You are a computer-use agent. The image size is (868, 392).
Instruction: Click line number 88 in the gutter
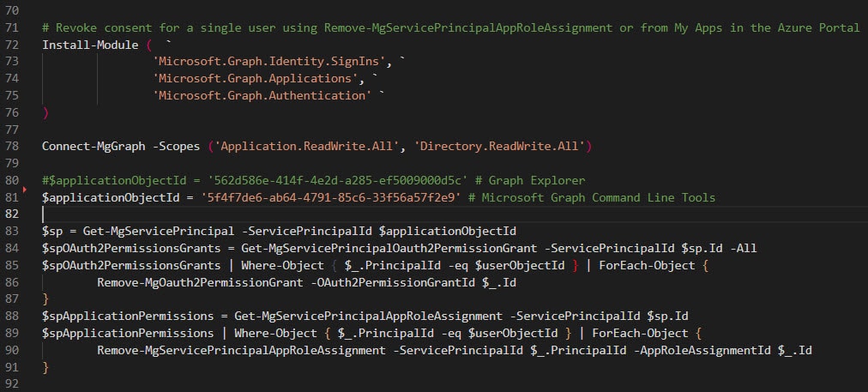click(x=12, y=317)
